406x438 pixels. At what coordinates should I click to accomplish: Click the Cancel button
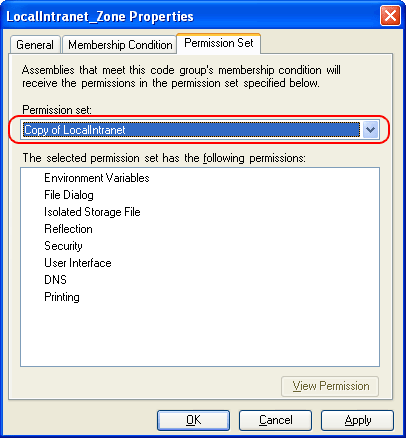click(x=275, y=420)
